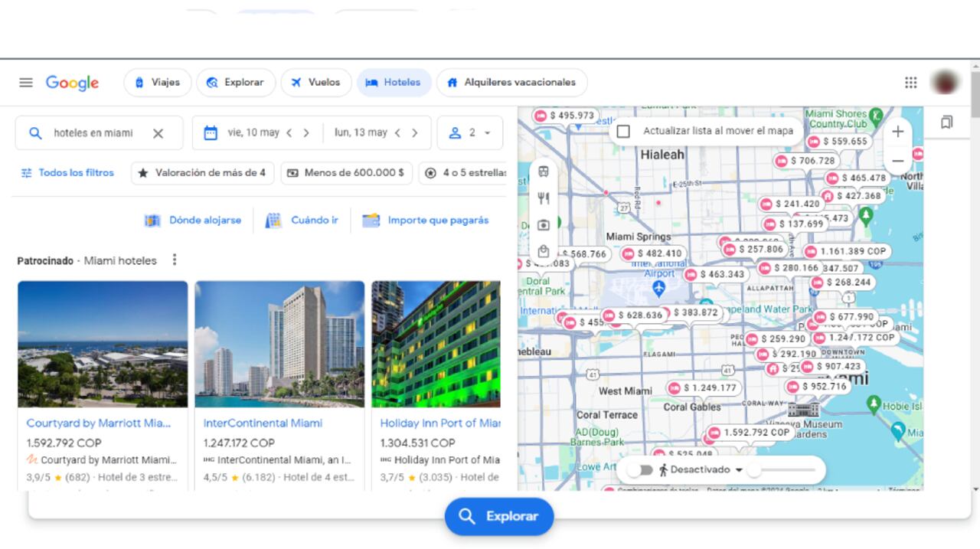This screenshot has height=549, width=980.
Task: Show shopping places on the map
Action: (543, 250)
